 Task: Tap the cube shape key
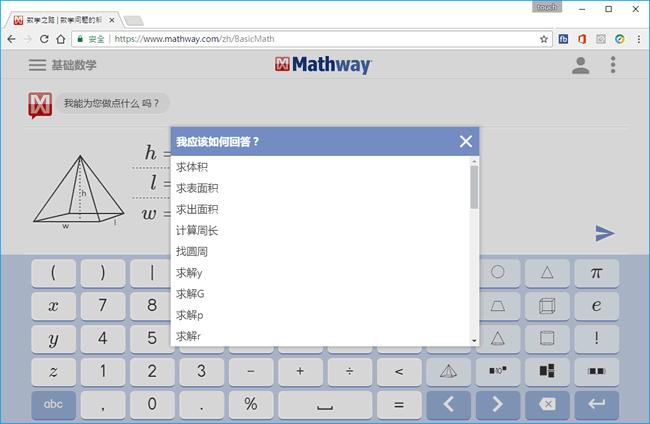point(547,306)
